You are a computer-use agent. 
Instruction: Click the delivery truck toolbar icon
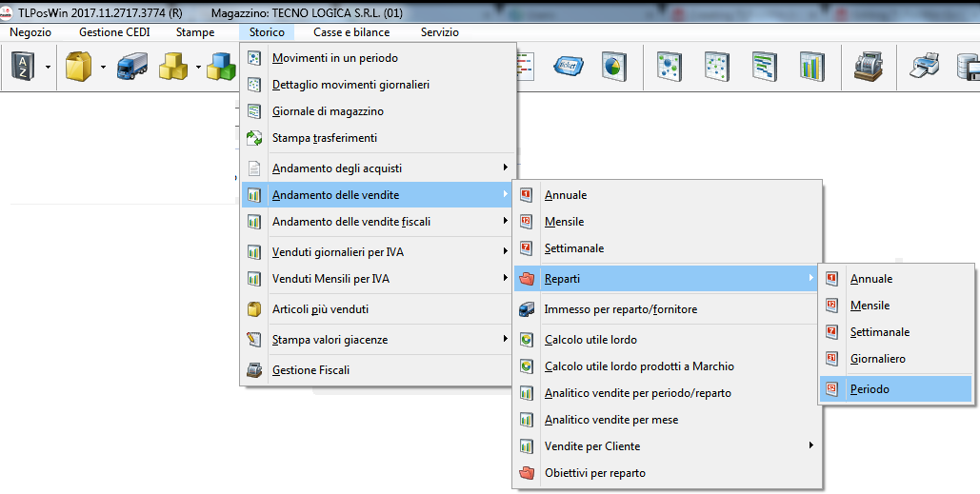pos(131,67)
